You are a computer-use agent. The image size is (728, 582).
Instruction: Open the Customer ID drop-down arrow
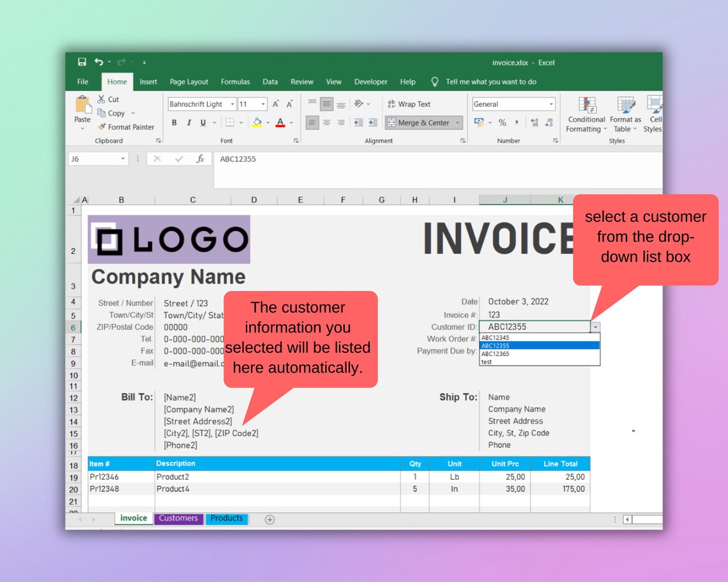click(x=595, y=327)
